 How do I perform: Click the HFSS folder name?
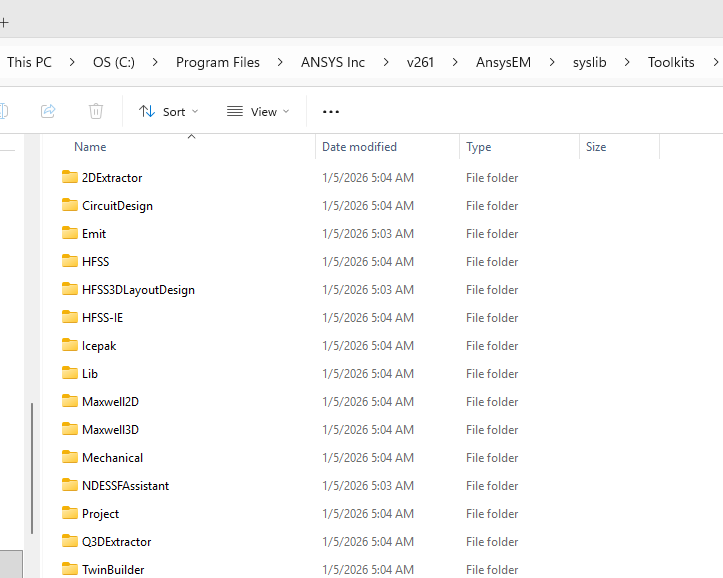point(95,262)
